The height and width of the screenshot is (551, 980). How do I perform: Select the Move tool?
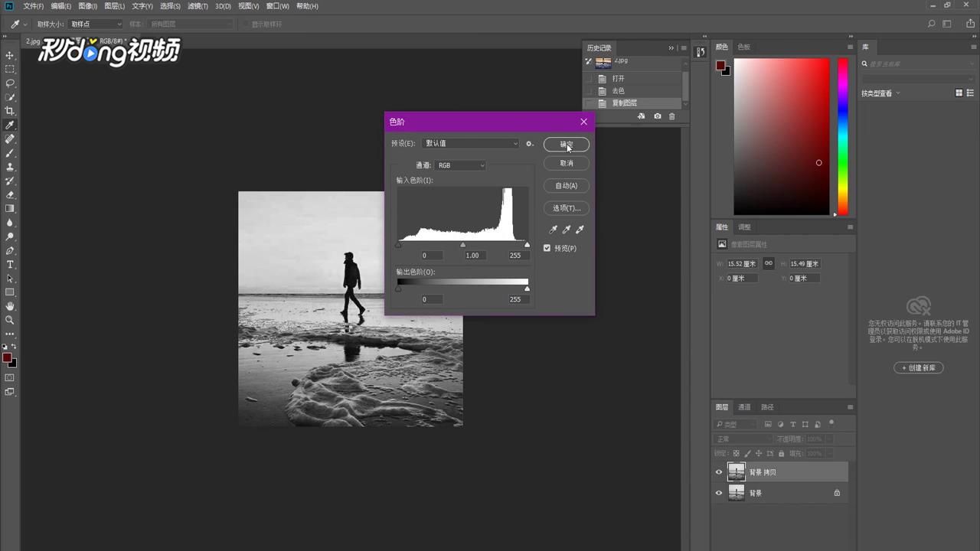point(10,56)
